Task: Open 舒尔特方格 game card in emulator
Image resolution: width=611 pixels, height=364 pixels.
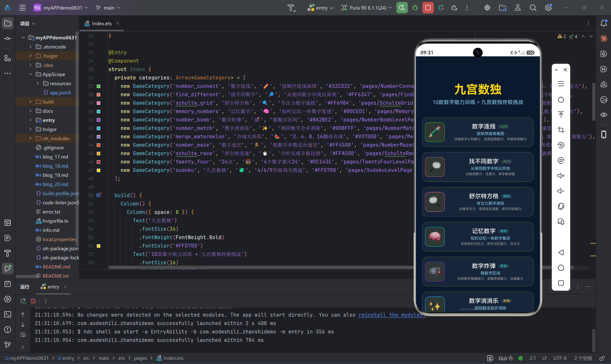Action: click(478, 202)
